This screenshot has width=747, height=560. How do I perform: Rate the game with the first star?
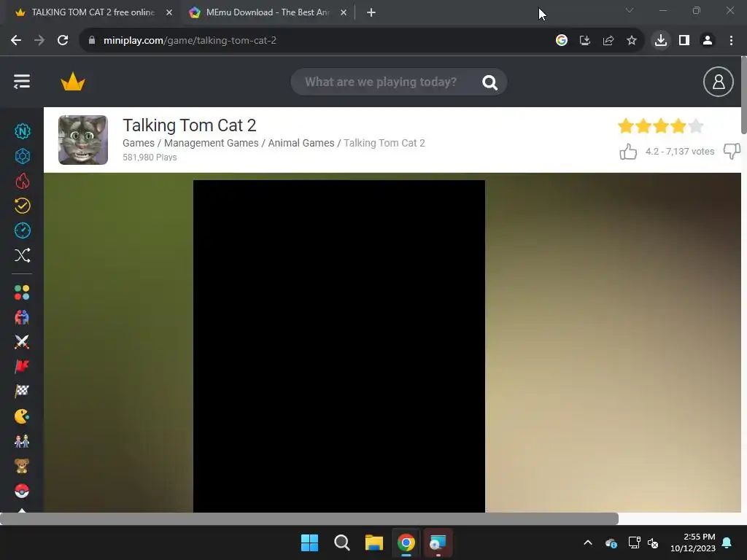click(625, 126)
